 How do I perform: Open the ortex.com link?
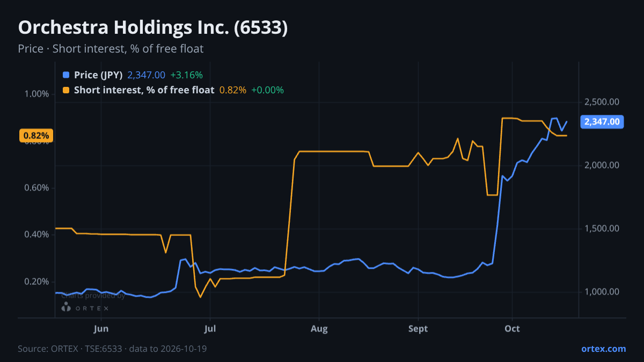(x=603, y=349)
